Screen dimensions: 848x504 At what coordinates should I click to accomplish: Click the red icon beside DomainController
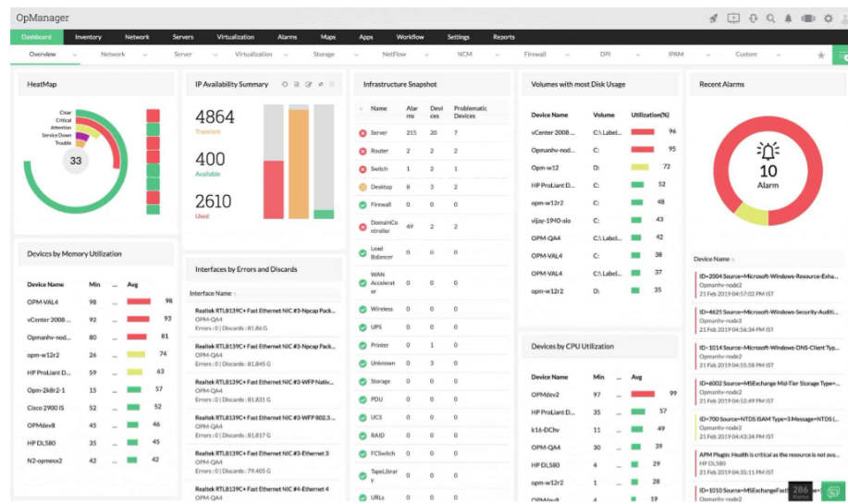363,227
